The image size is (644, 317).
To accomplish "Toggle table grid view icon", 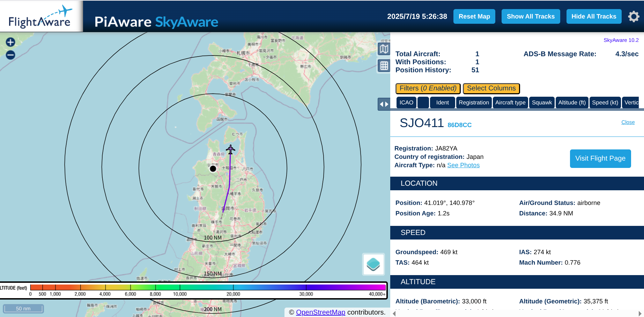I will (x=384, y=66).
